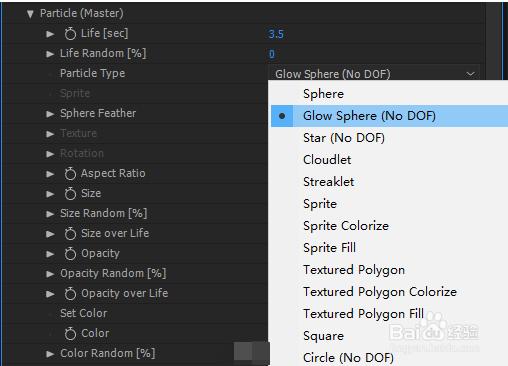Click the Size stopwatch icon

tap(70, 194)
